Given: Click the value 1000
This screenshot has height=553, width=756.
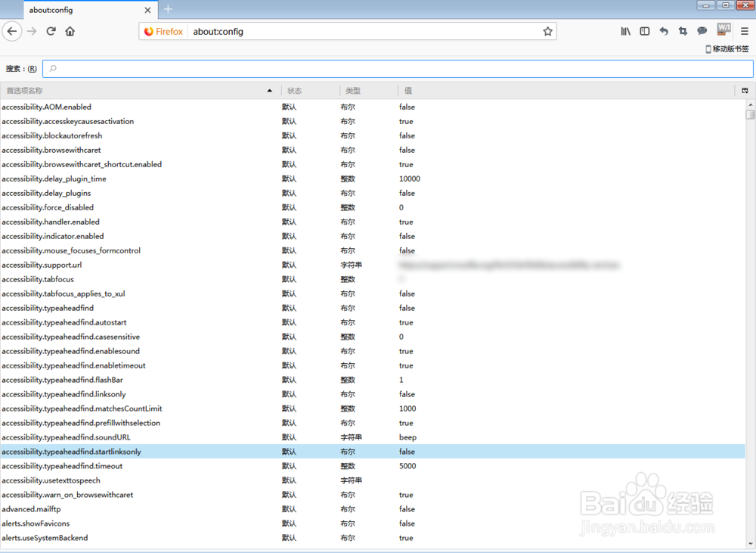Looking at the screenshot, I should point(408,409).
